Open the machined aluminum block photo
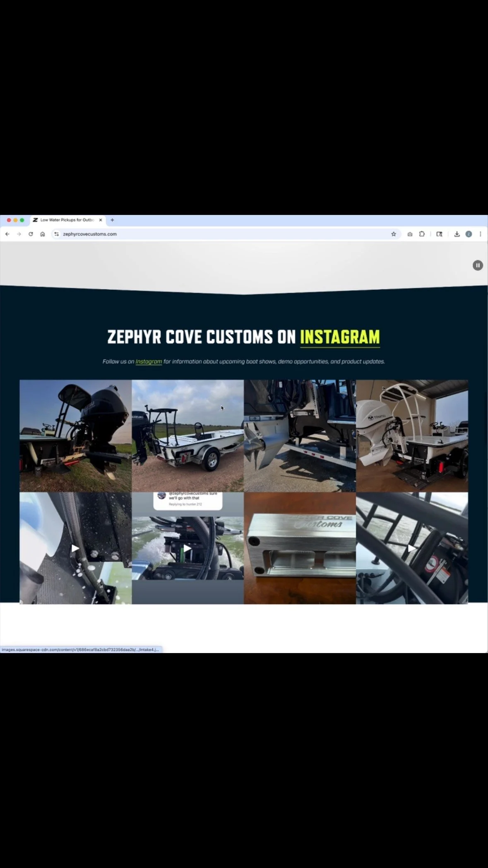 point(300,548)
